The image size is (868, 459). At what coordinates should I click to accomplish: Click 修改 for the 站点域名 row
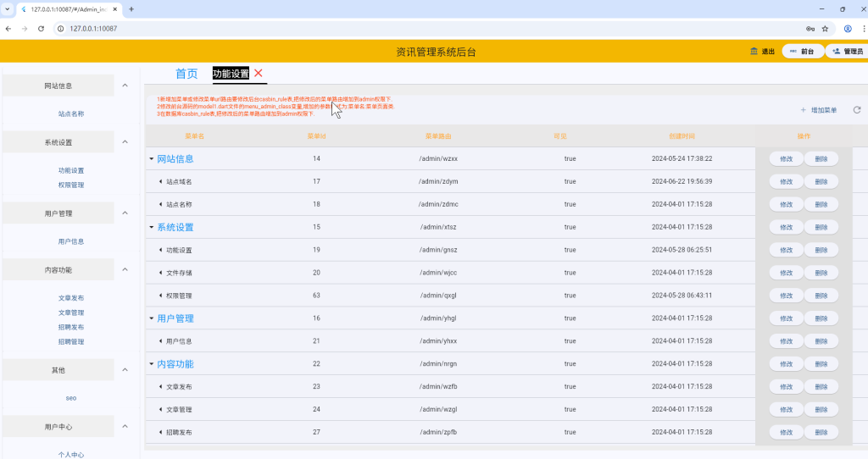(x=786, y=181)
